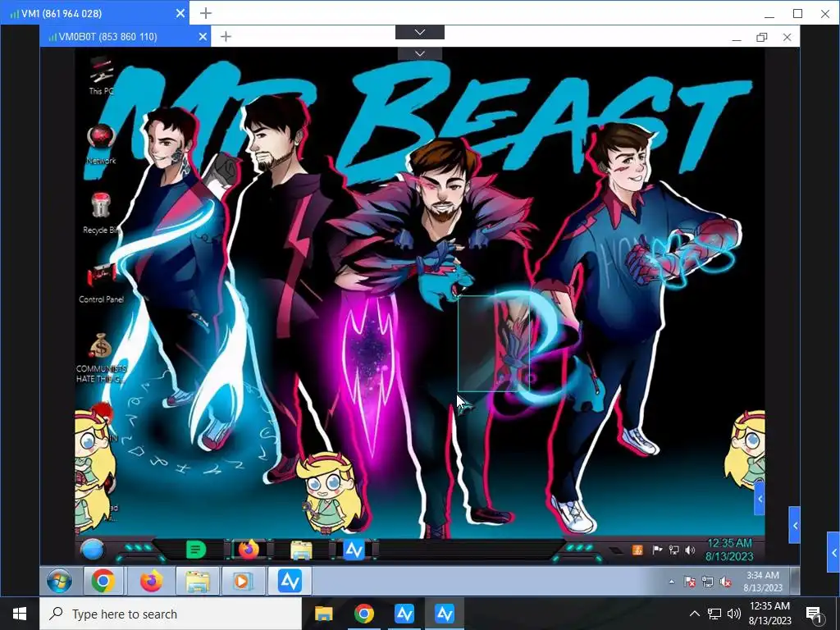Viewport: 840px width, 630px height.
Task: Open the Windows 7 Start orb
Action: click(59, 582)
